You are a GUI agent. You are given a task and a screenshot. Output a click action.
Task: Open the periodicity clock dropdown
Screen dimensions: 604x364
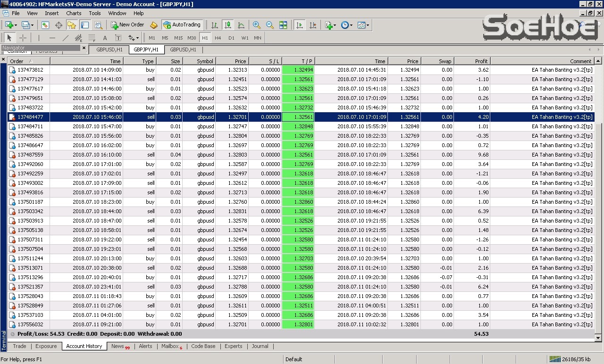[x=347, y=25]
